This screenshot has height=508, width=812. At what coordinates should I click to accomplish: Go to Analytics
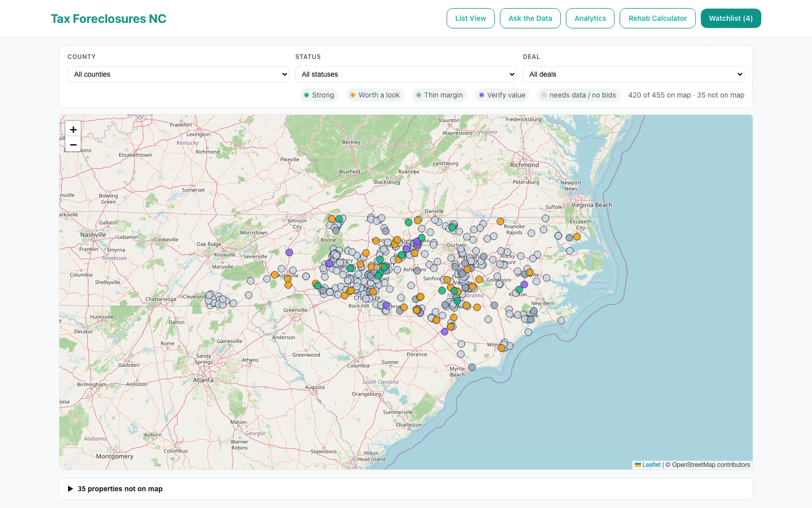pyautogui.click(x=590, y=18)
